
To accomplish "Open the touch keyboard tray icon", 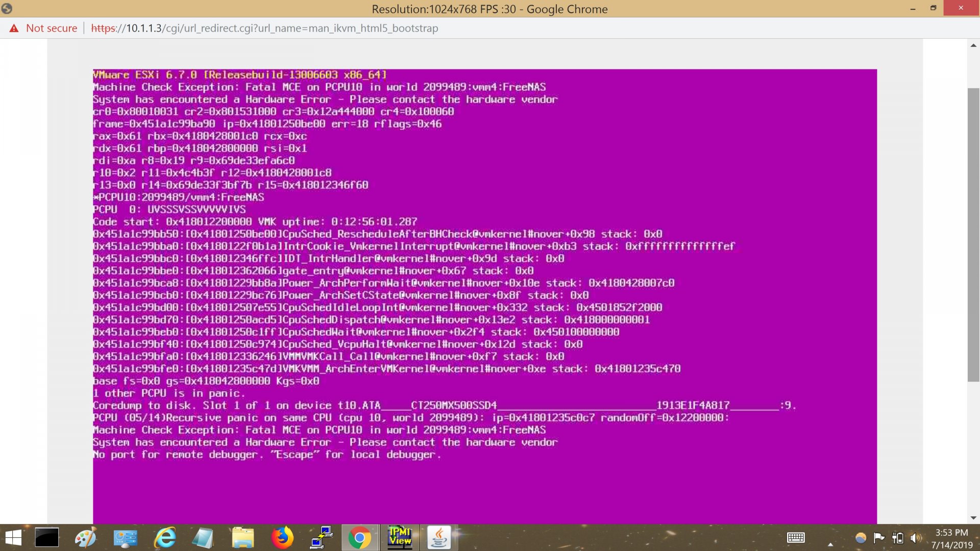I will click(x=796, y=538).
